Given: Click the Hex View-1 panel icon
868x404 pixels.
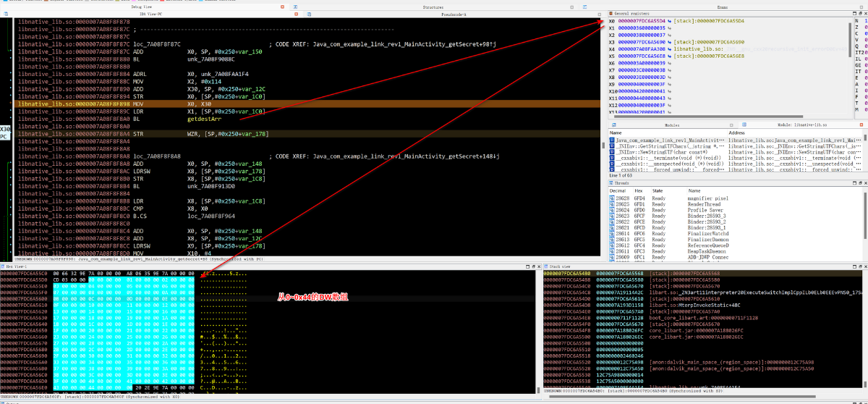Looking at the screenshot, I should click(x=3, y=267).
